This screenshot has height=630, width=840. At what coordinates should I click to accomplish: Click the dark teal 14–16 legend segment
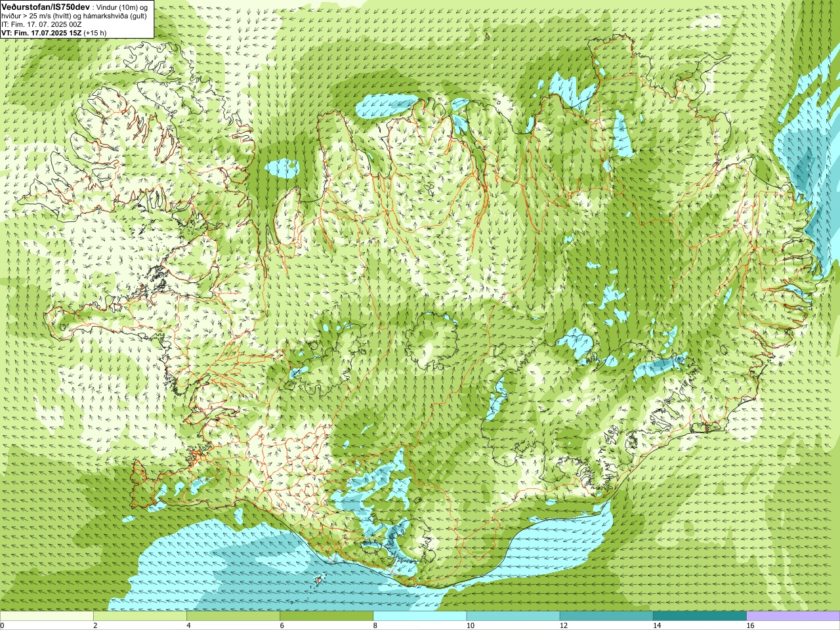tap(700, 616)
